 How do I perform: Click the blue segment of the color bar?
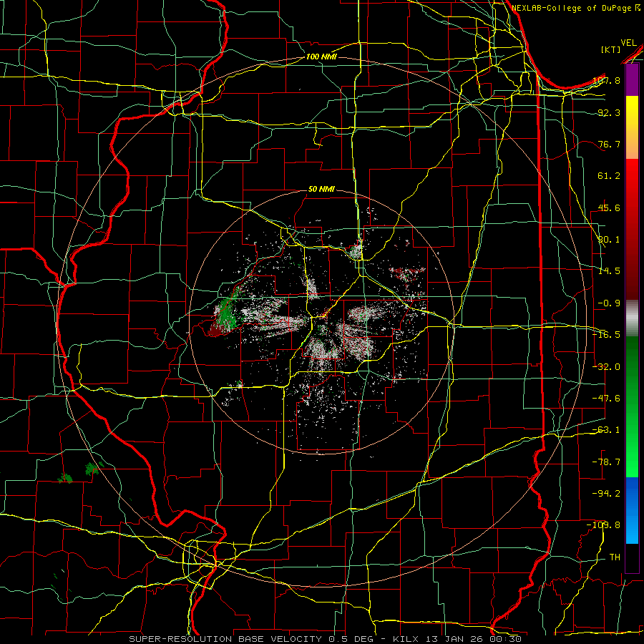pos(632,510)
